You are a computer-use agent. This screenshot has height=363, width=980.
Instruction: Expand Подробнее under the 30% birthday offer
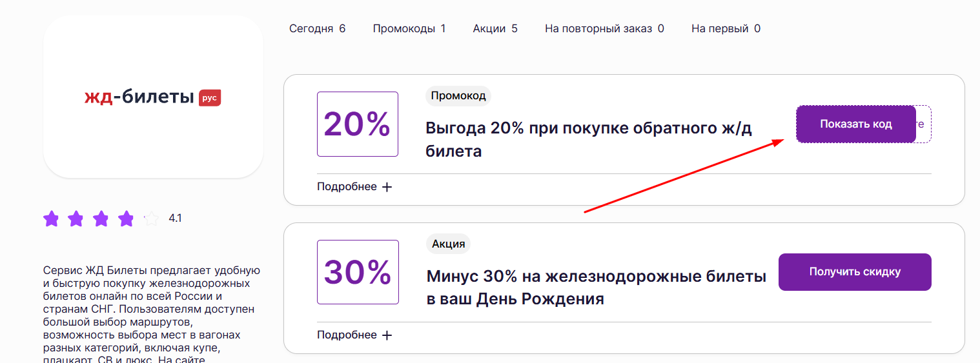[x=347, y=335]
